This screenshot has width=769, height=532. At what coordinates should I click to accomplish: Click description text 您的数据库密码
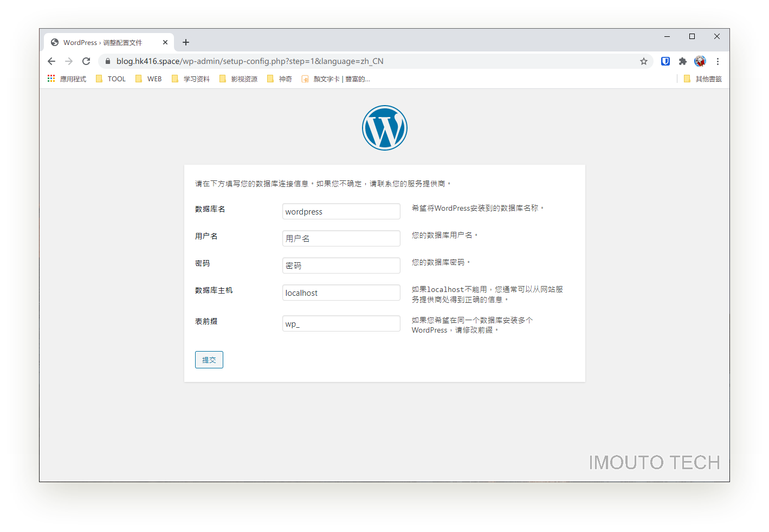point(441,262)
